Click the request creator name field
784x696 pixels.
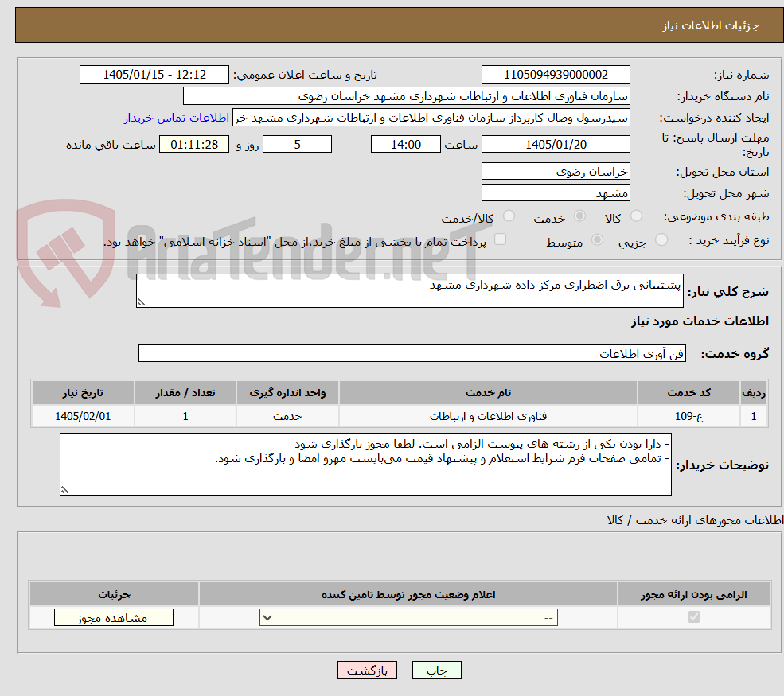(431, 118)
